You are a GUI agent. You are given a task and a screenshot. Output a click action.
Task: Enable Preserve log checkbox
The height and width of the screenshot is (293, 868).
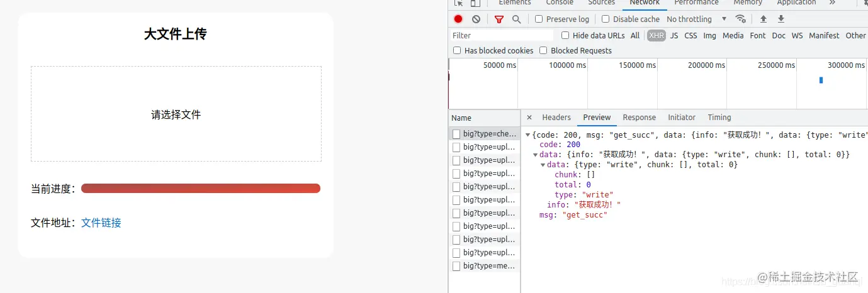(x=539, y=19)
